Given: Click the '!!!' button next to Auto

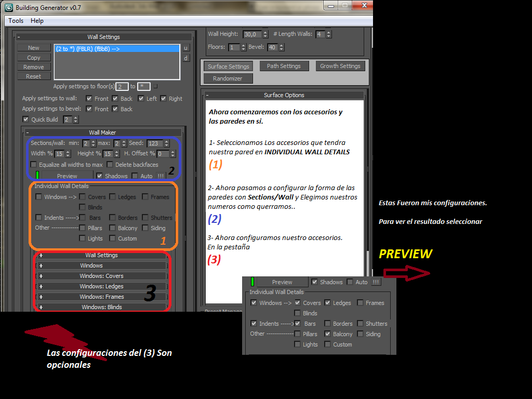Looking at the screenshot, I should [161, 176].
